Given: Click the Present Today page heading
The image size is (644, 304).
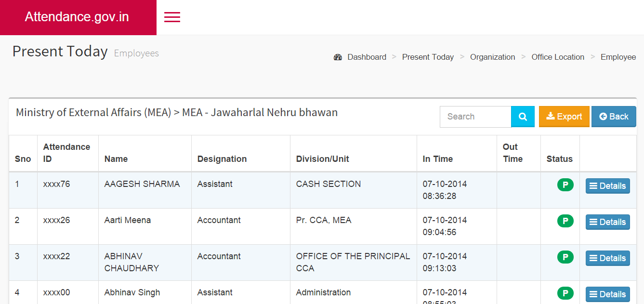Looking at the screenshot, I should pos(60,51).
